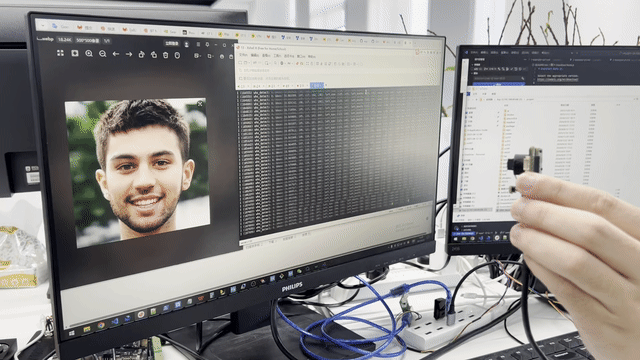640x360 pixels.
Task: Open the 查看 menu in Xshell
Action: (266, 55)
